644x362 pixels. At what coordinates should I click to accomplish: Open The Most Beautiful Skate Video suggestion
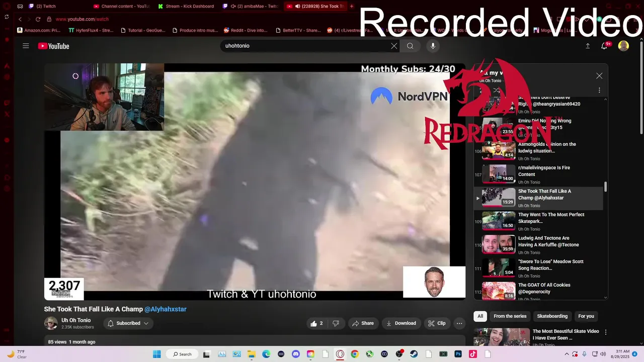click(566, 334)
